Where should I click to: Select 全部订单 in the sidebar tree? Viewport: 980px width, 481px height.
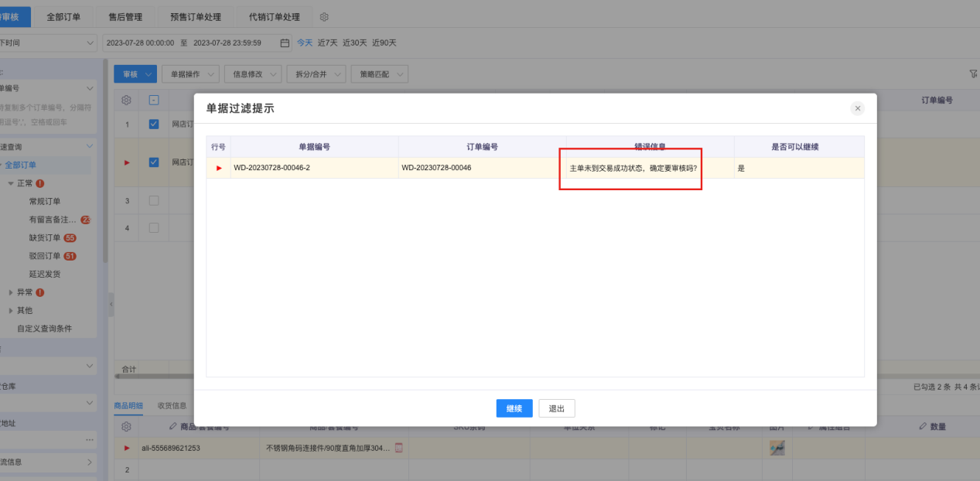20,165
